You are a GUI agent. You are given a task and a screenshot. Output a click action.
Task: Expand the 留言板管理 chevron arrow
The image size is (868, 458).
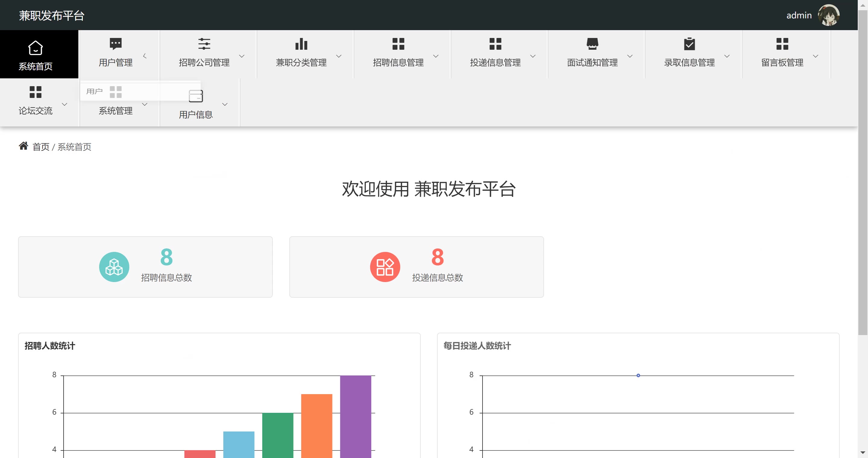(x=816, y=56)
